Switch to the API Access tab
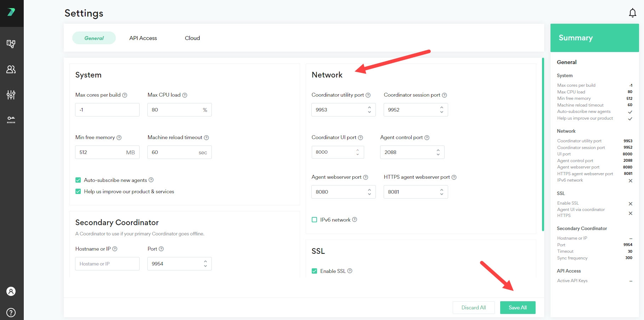Screen dimensions: 644x320 click(x=143, y=38)
